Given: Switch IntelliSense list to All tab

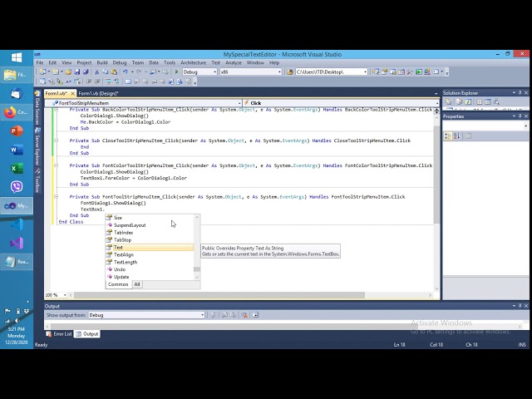Looking at the screenshot, I should point(137,284).
